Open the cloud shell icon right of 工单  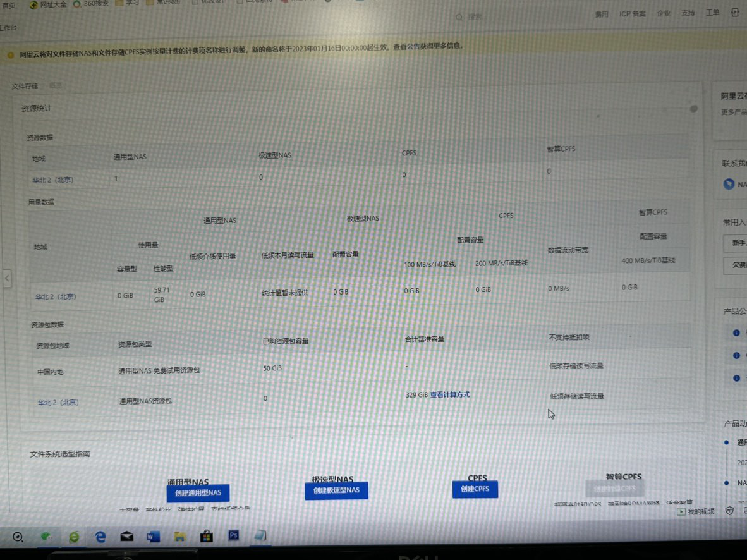pos(735,13)
